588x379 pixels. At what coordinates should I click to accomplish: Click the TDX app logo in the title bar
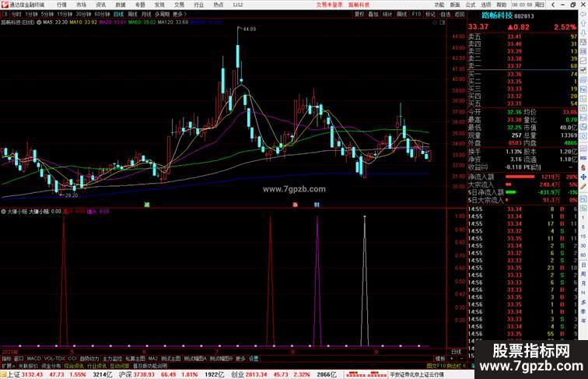pyautogui.click(x=5, y=5)
